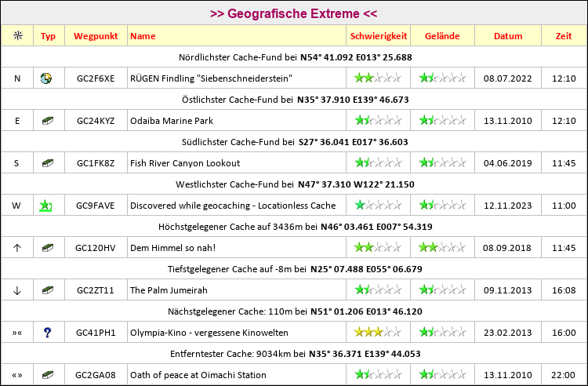Click the difficulty stars for Dem Himmel so nah!
This screenshot has height=386, width=588.
pyautogui.click(x=378, y=248)
